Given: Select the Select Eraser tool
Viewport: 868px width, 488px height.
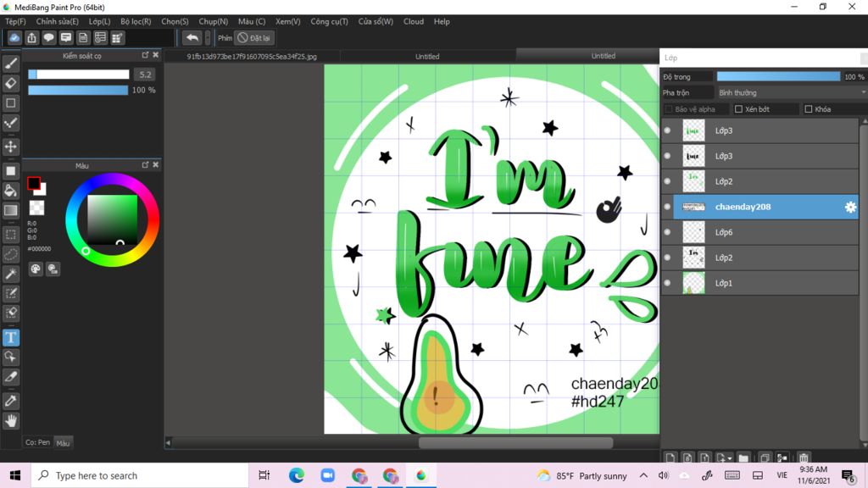Looking at the screenshot, I should tap(10, 313).
